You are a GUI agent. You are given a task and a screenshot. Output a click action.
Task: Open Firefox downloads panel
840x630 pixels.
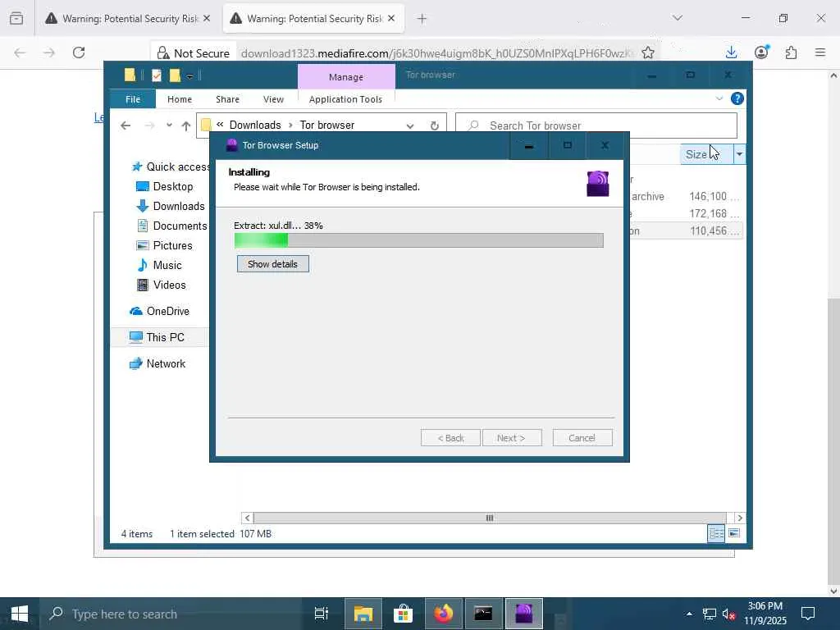731,52
